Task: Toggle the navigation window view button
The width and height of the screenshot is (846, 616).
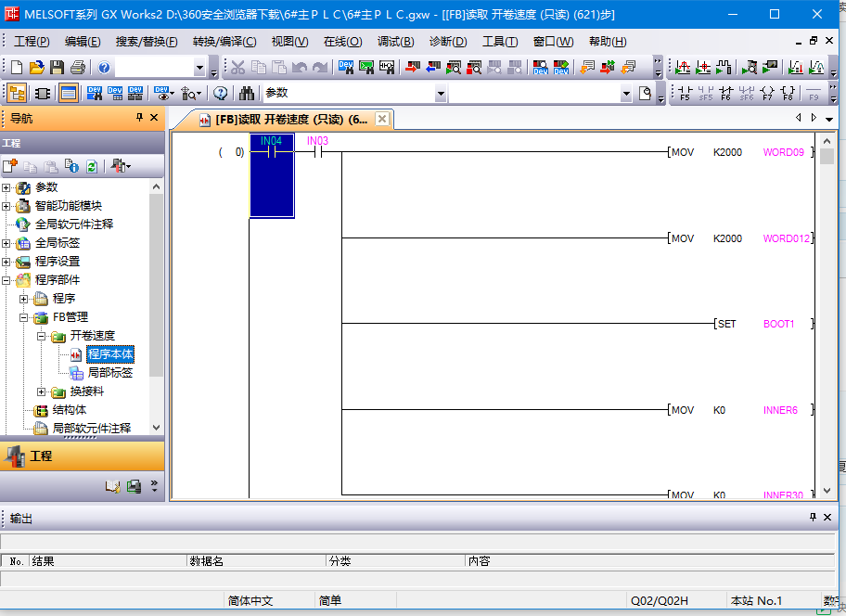Action: tap(17, 93)
